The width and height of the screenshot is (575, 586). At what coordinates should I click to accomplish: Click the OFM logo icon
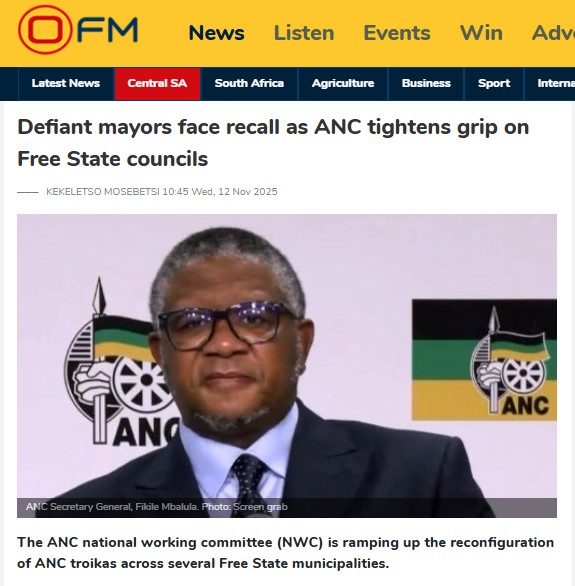point(78,30)
